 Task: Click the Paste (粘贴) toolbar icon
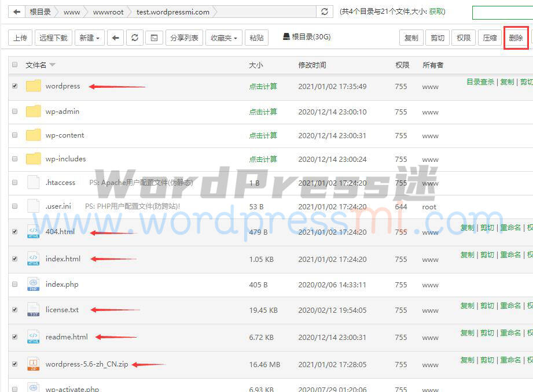[256, 38]
